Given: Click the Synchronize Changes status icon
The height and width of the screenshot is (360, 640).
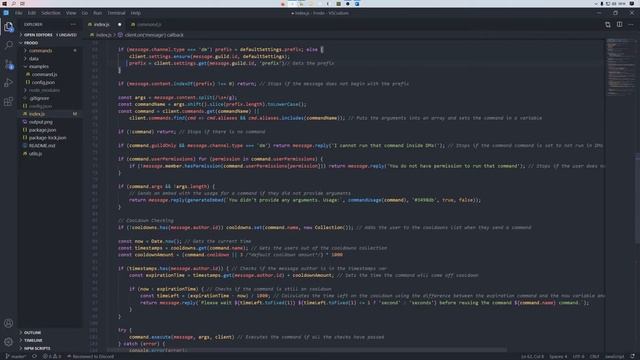Looking at the screenshot, I should [x=34, y=356].
